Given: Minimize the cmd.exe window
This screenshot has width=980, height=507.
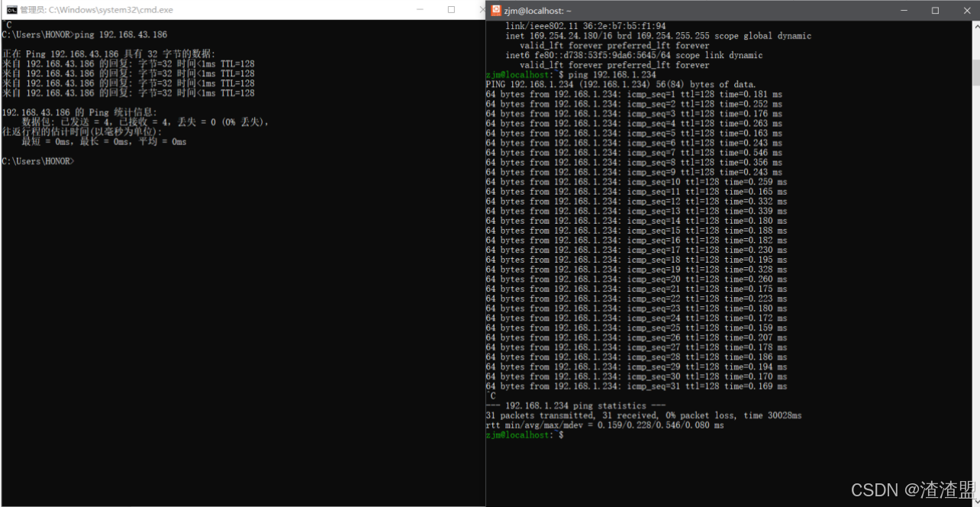Looking at the screenshot, I should [420, 10].
